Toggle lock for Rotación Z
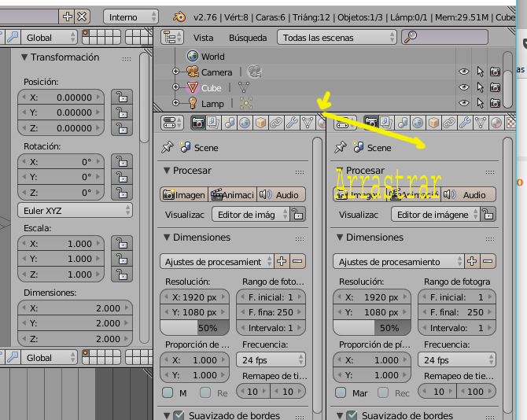The height and width of the screenshot is (420, 527). pyautogui.click(x=122, y=193)
